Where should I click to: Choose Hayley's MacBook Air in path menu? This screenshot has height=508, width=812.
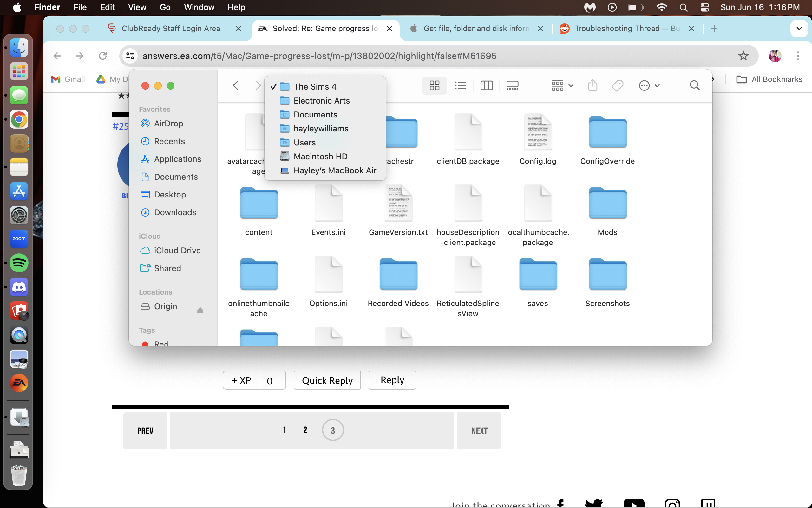click(x=325, y=170)
